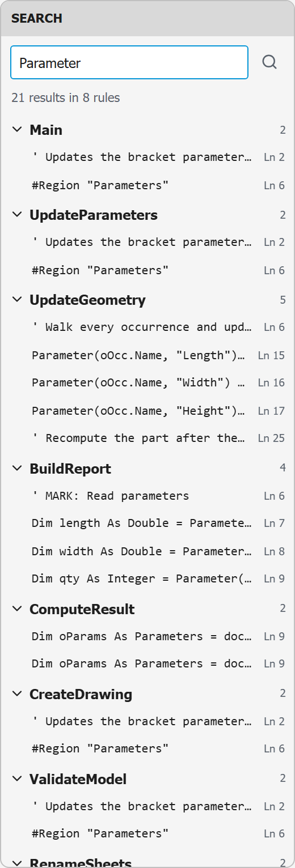Select Dim length As Double result Ln 7

pos(147,523)
